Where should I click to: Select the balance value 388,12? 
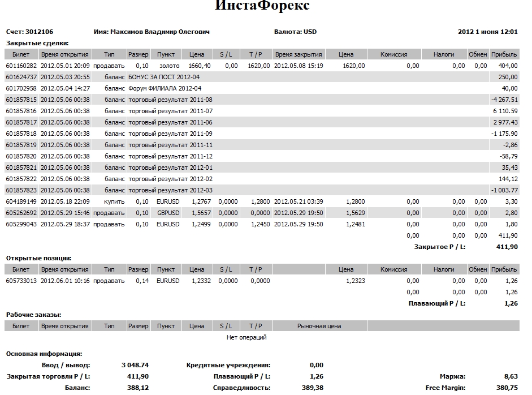[x=138, y=388]
